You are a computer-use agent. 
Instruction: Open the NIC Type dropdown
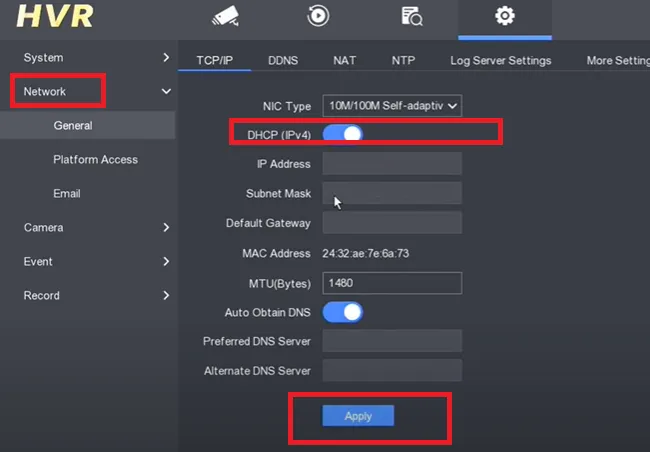[x=392, y=106]
